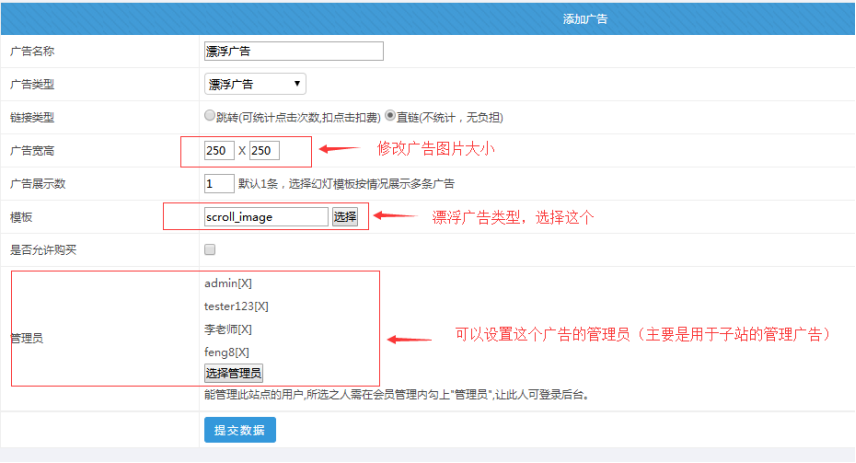856x463 pixels.
Task: Submit the form with 提交数据
Action: (x=240, y=429)
